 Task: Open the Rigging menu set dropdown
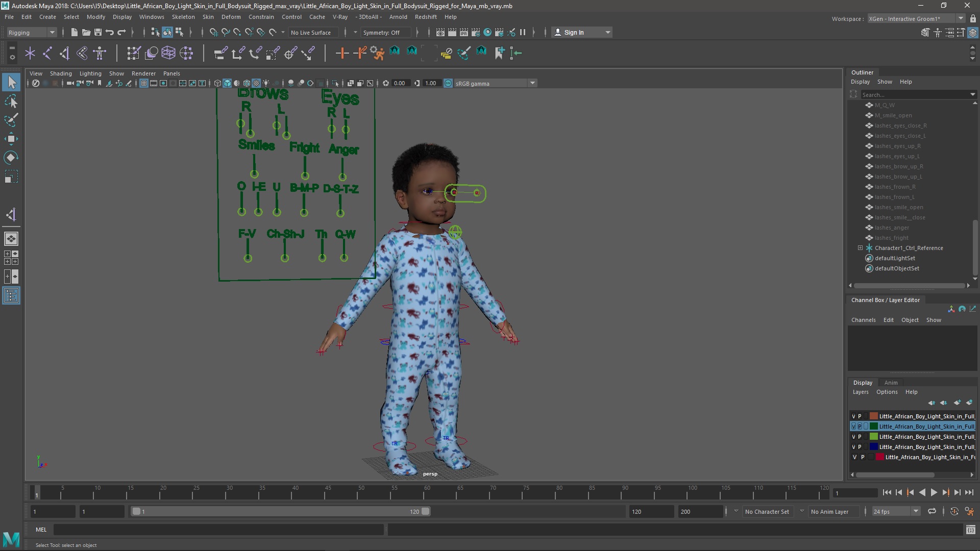tap(32, 32)
